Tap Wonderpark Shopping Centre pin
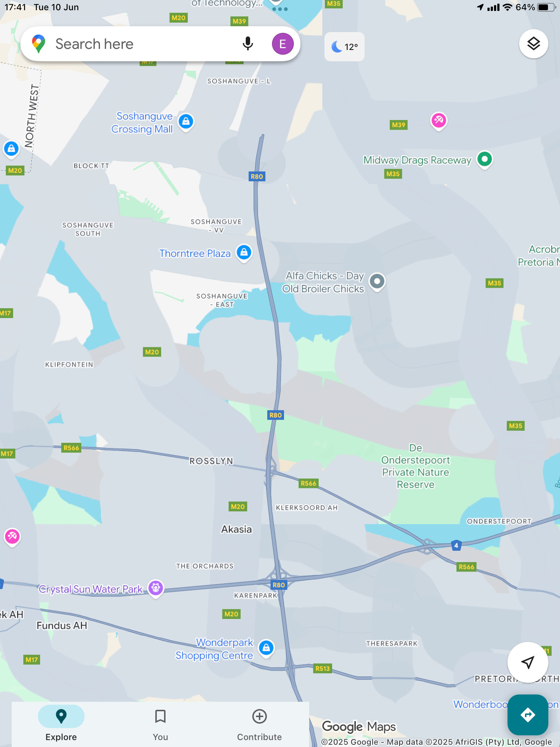 [x=266, y=649]
